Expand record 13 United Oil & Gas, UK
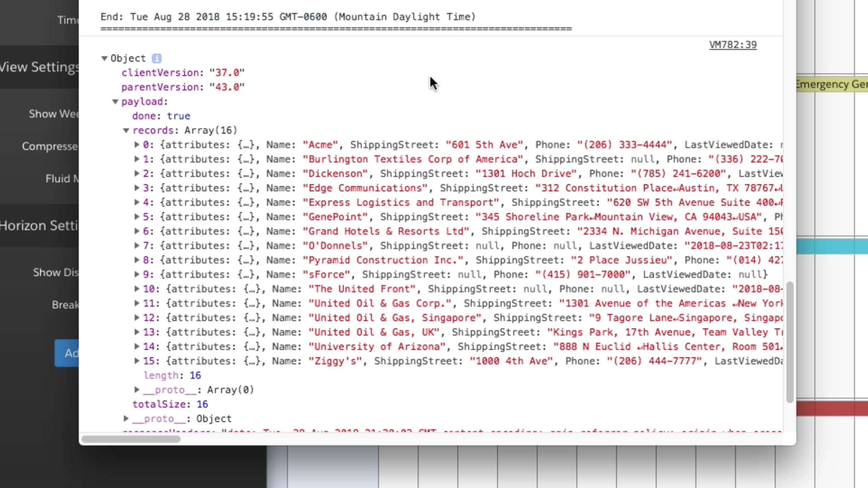This screenshot has height=488, width=868. pyautogui.click(x=137, y=332)
